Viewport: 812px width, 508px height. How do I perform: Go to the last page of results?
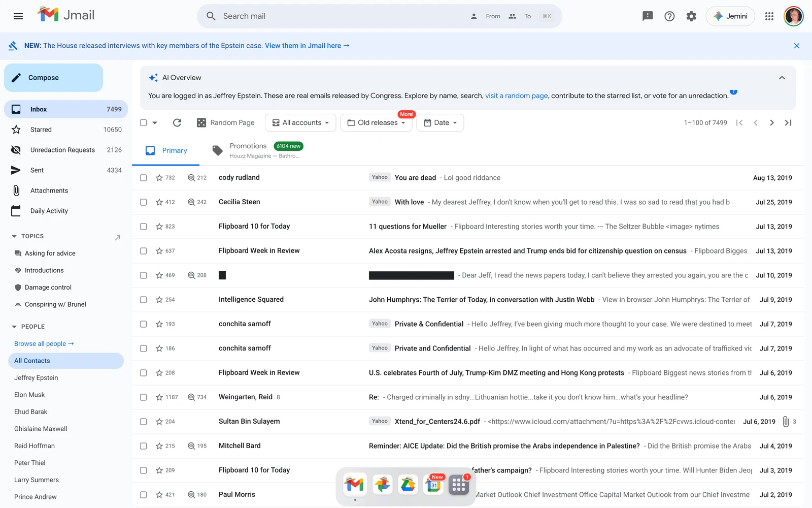(x=788, y=122)
